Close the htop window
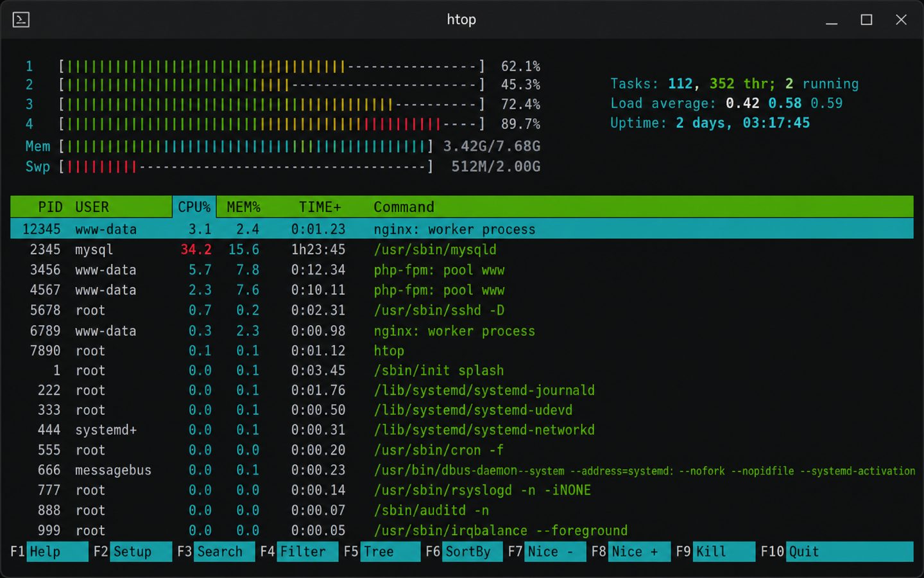Viewport: 924px width, 578px height. click(x=901, y=20)
